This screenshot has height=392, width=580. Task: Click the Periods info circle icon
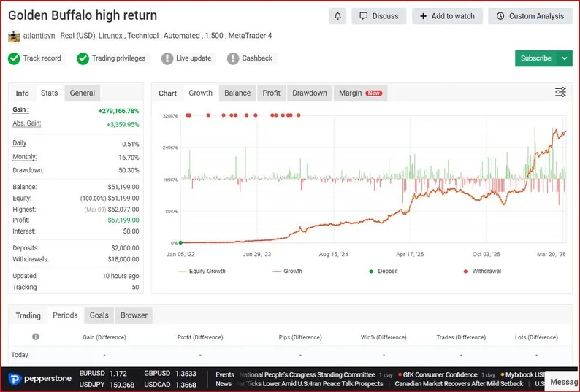click(36, 337)
